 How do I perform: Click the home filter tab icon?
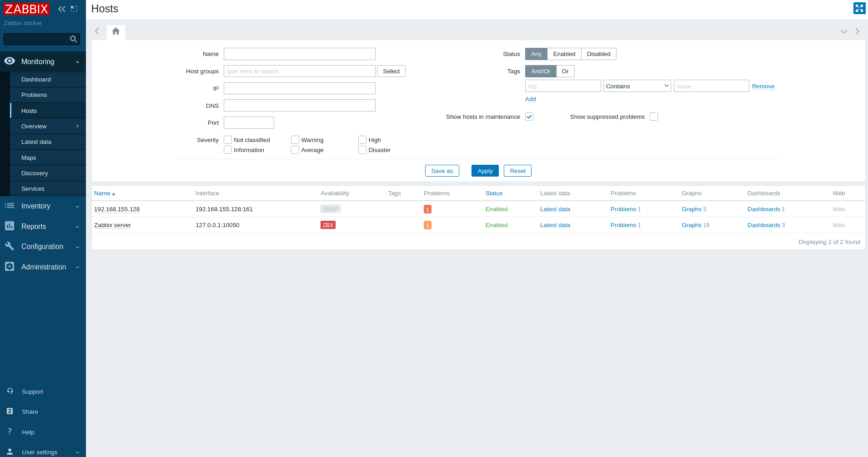coord(116,31)
